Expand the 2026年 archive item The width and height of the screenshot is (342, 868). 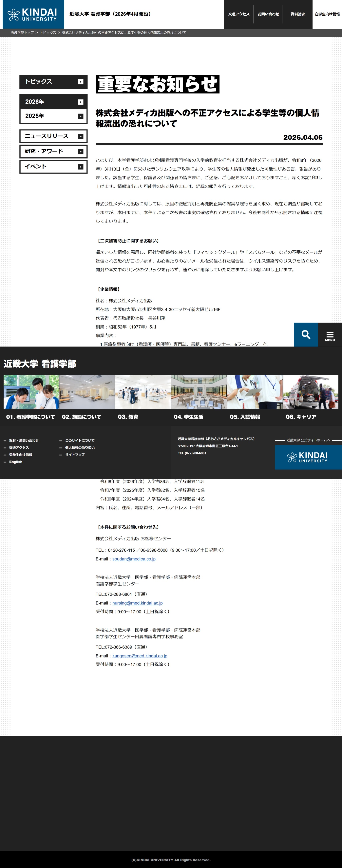coord(53,102)
